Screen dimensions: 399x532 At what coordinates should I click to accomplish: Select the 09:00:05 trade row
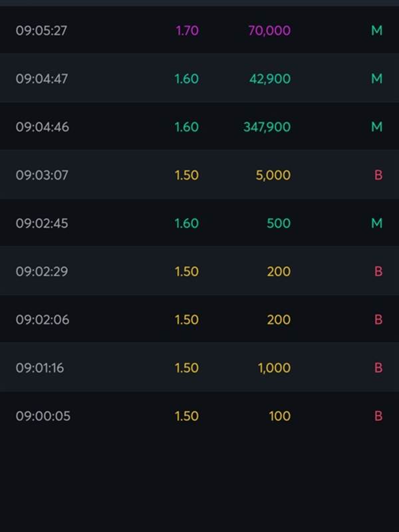click(199, 416)
